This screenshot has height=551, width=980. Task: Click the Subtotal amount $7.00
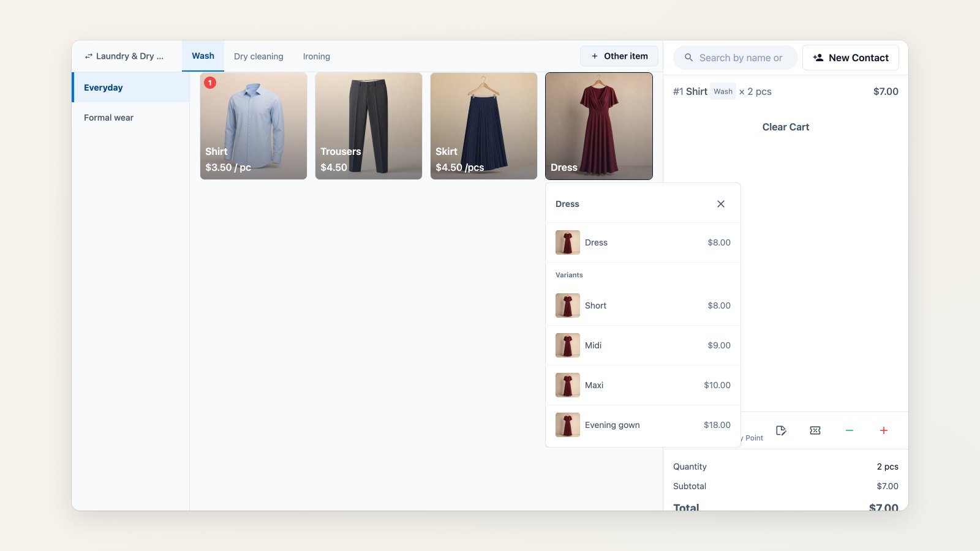[x=888, y=486]
